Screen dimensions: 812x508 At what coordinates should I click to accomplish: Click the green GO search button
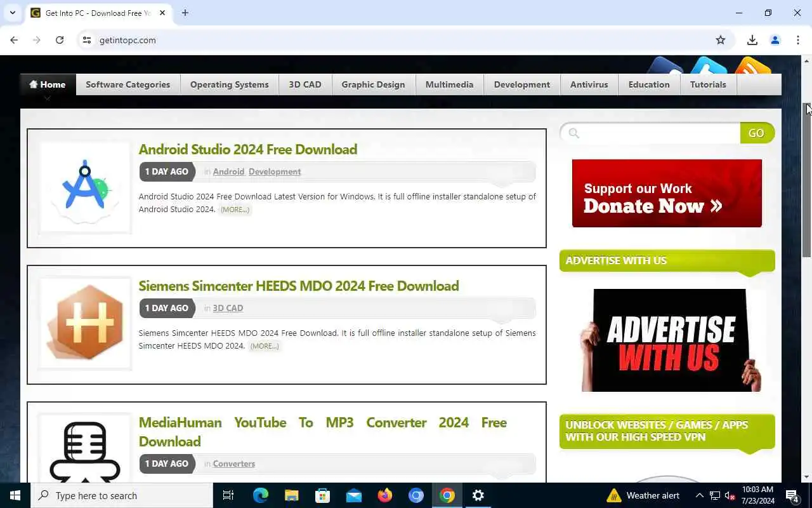[757, 133]
